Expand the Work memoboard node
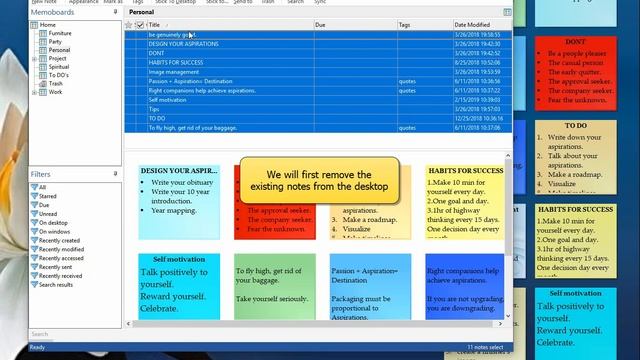The height and width of the screenshot is (360, 640). point(34,92)
